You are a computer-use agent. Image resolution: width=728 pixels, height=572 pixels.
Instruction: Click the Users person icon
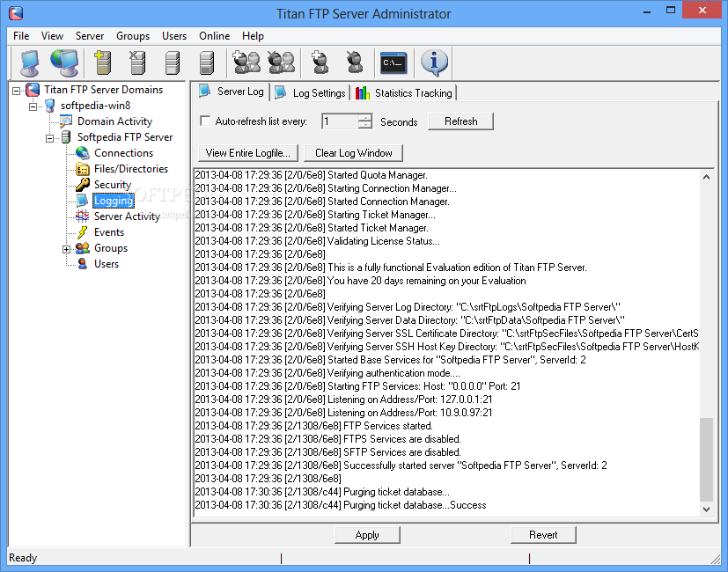83,264
